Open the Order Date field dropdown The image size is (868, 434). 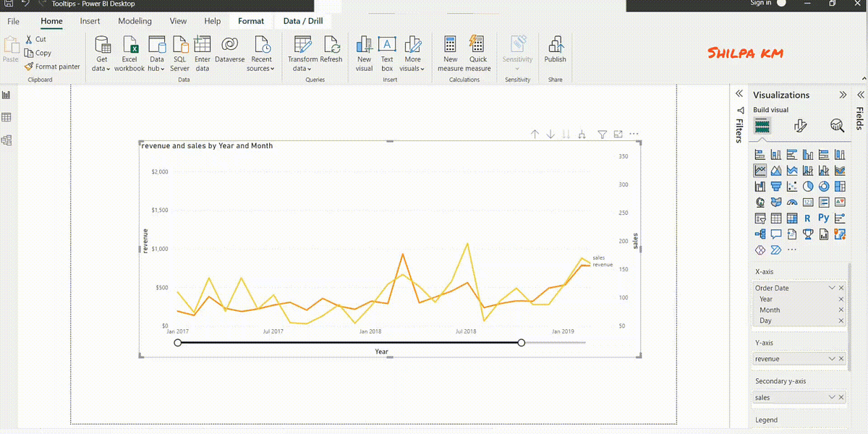pos(830,287)
